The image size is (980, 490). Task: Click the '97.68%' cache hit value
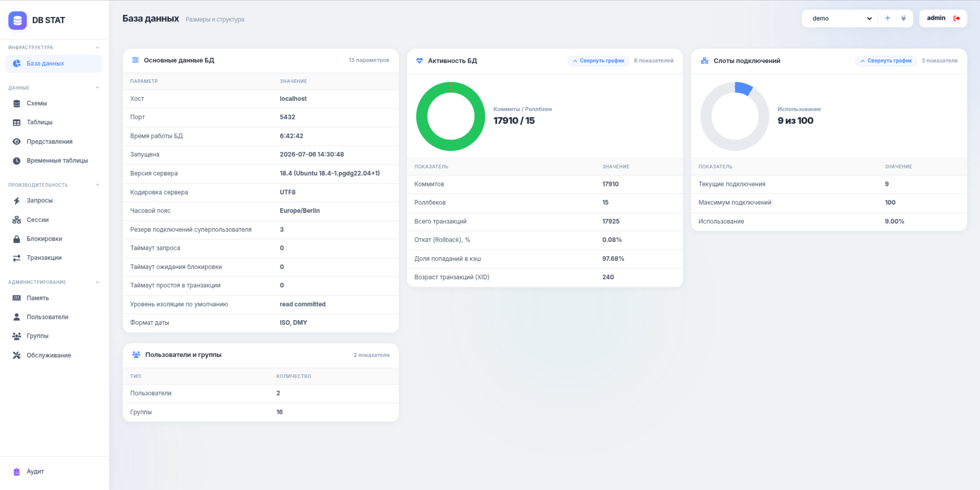(x=613, y=258)
